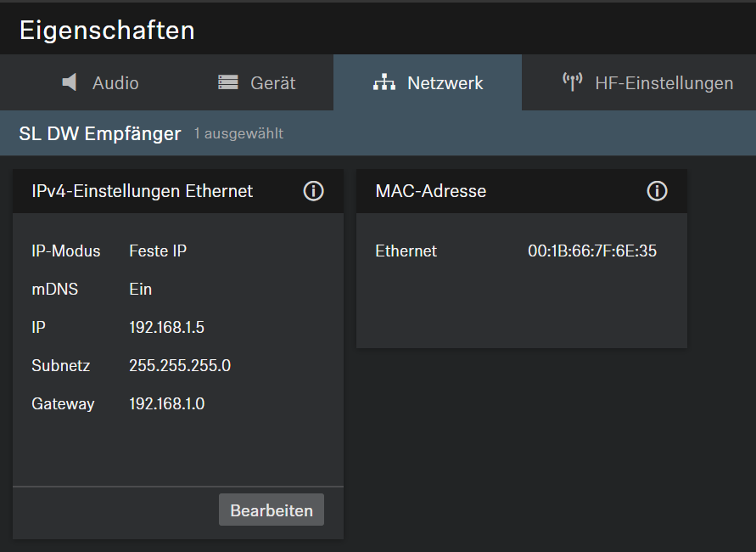This screenshot has width=756, height=552.
Task: Click the IP-Modus value Feste IP
Action: tap(158, 251)
